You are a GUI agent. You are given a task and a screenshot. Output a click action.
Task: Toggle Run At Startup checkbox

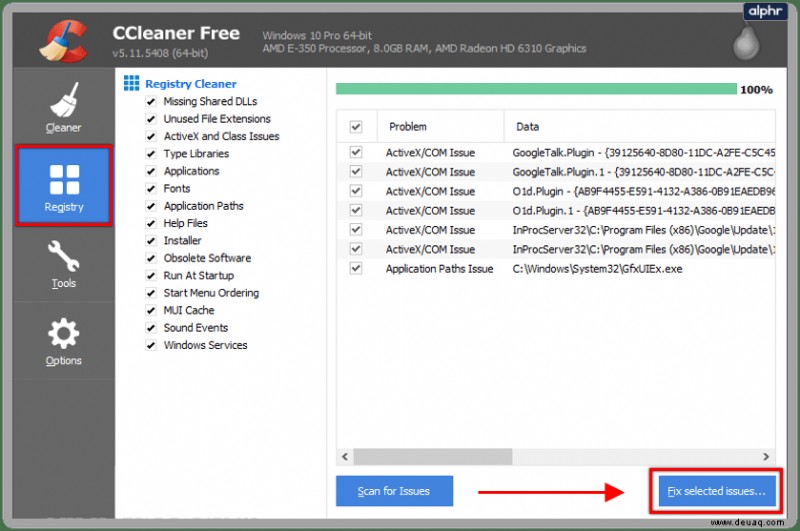(151, 276)
